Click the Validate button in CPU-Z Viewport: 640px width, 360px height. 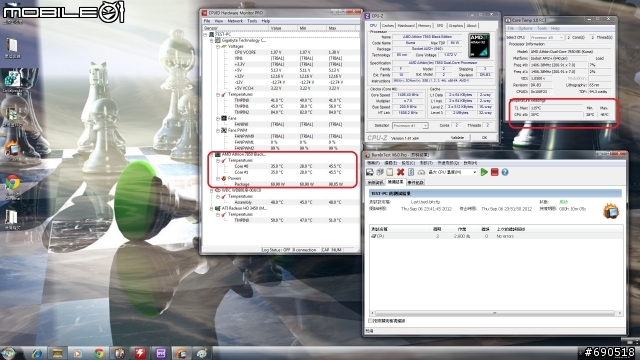457,138
